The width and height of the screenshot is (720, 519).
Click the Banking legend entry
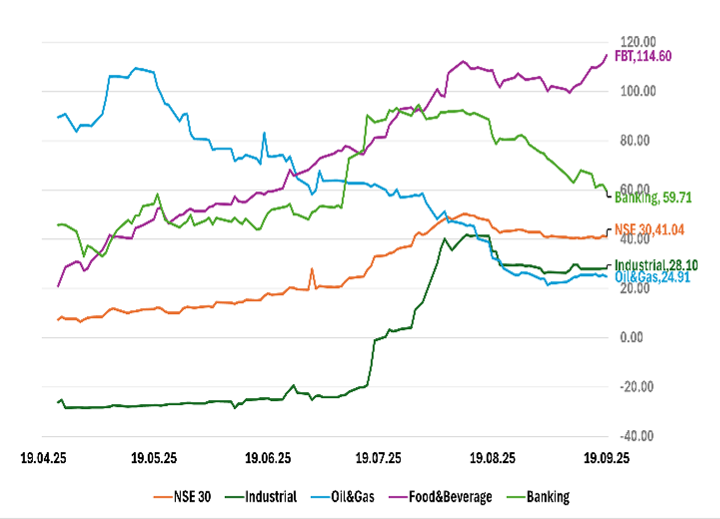(x=550, y=496)
